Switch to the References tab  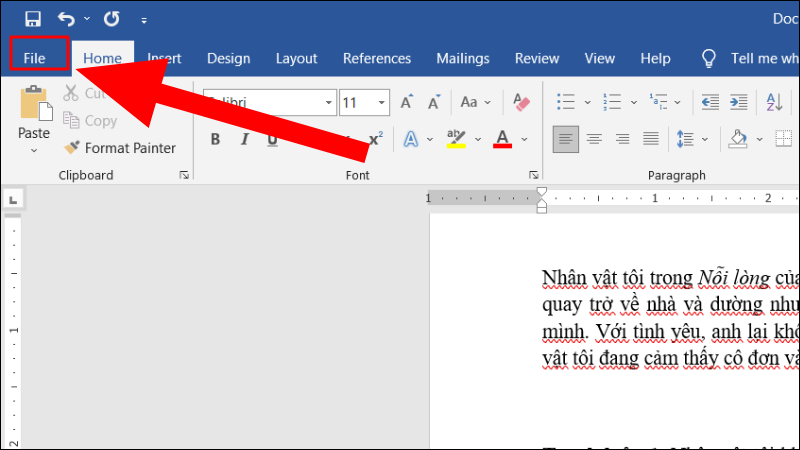(x=377, y=58)
